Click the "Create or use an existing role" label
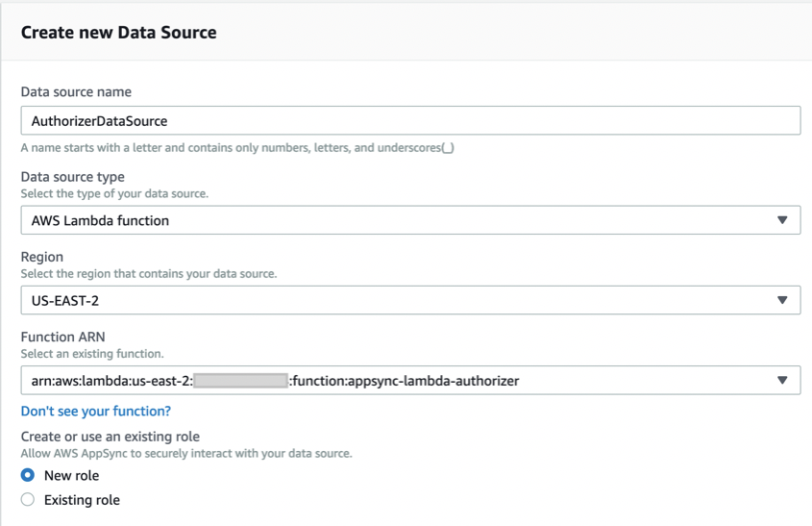The image size is (812, 526). click(111, 437)
